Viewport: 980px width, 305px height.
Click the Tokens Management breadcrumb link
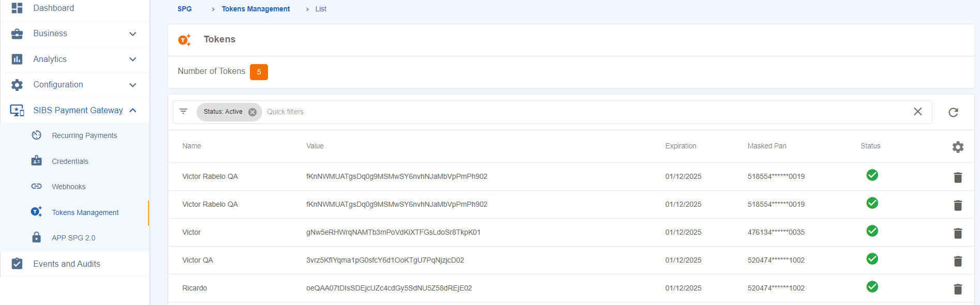(x=256, y=9)
